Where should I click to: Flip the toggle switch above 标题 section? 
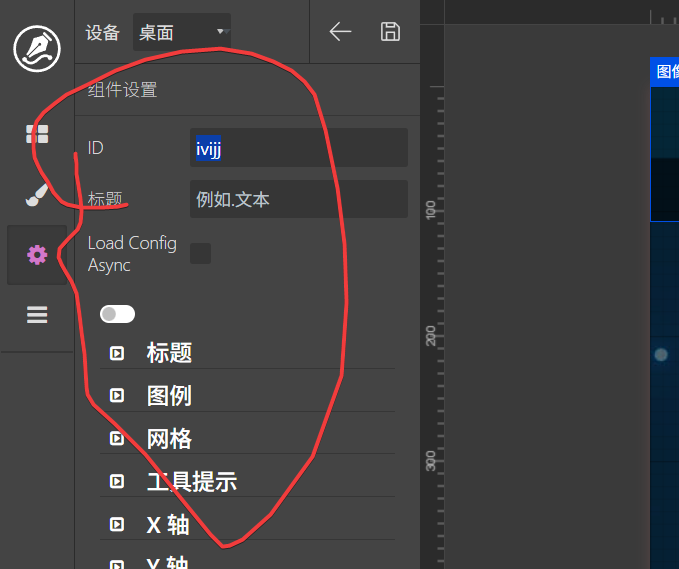pyautogui.click(x=117, y=314)
